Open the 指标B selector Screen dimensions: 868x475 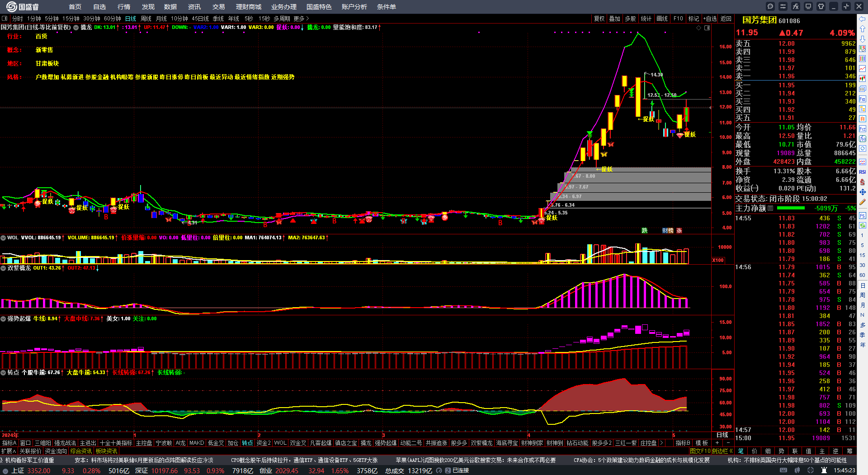pyautogui.click(x=683, y=443)
